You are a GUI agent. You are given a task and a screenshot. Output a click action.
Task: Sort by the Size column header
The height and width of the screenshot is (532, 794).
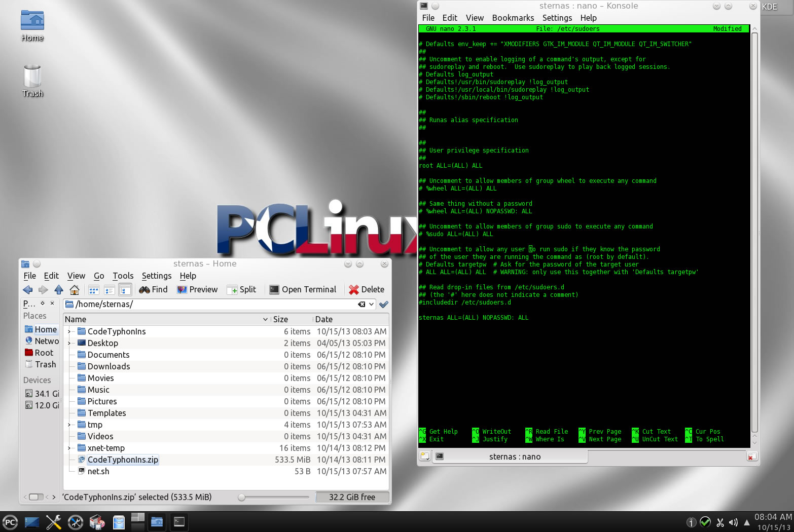coord(291,320)
